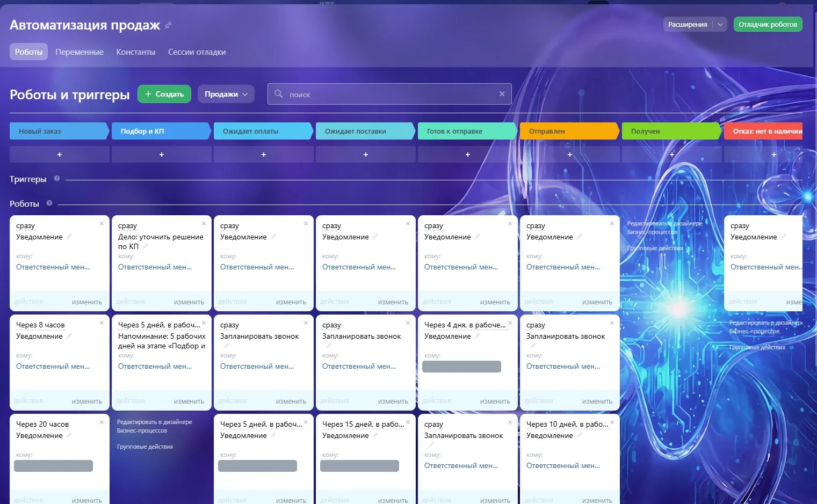Image resolution: width=817 pixels, height=504 pixels.
Task: Delete the Через 20 часов robot card
Action: 102,422
